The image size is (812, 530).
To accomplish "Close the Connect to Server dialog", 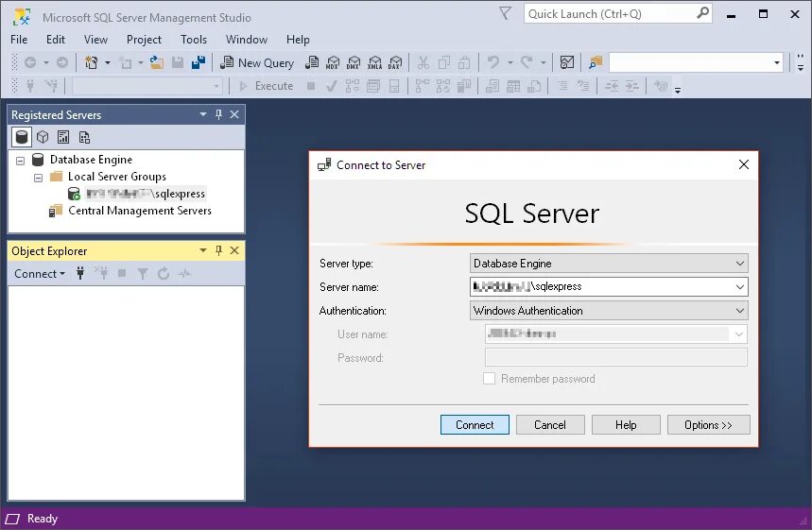I will 744,164.
